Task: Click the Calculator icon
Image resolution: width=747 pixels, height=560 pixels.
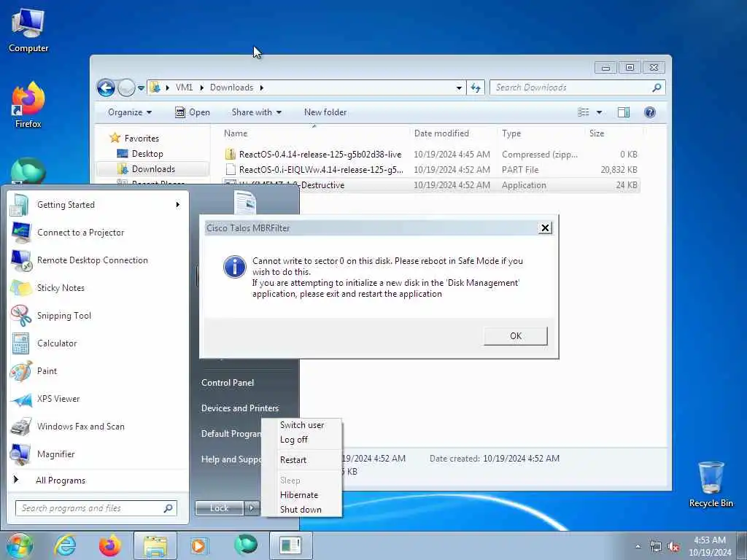Action: click(20, 343)
